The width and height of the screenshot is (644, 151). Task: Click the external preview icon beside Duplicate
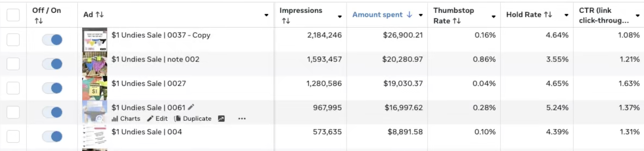pos(221,119)
